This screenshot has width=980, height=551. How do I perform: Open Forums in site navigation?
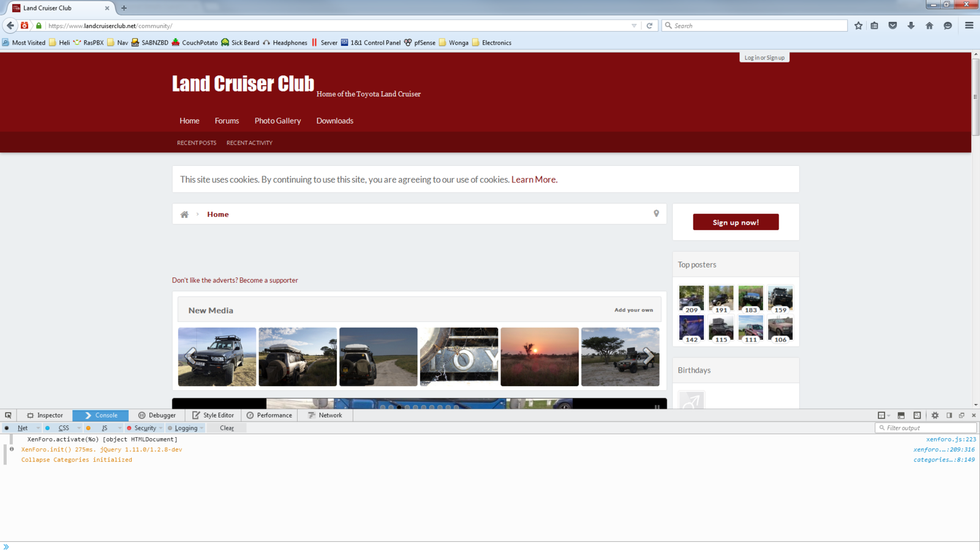tap(227, 121)
